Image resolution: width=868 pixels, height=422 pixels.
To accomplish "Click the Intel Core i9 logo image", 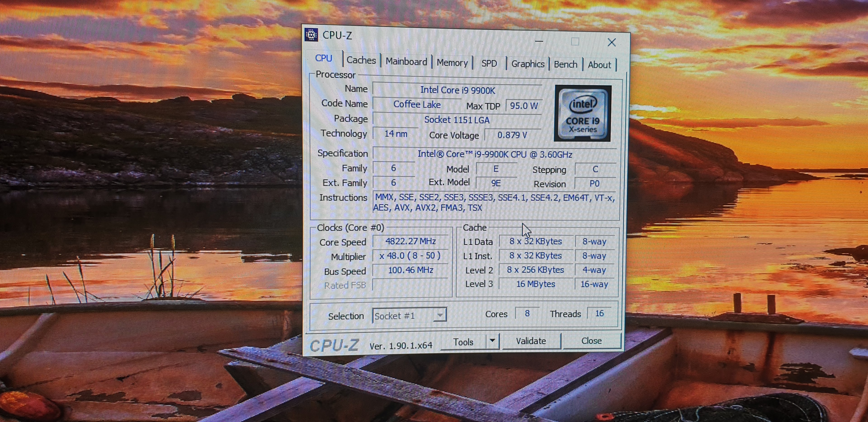I will click(582, 113).
